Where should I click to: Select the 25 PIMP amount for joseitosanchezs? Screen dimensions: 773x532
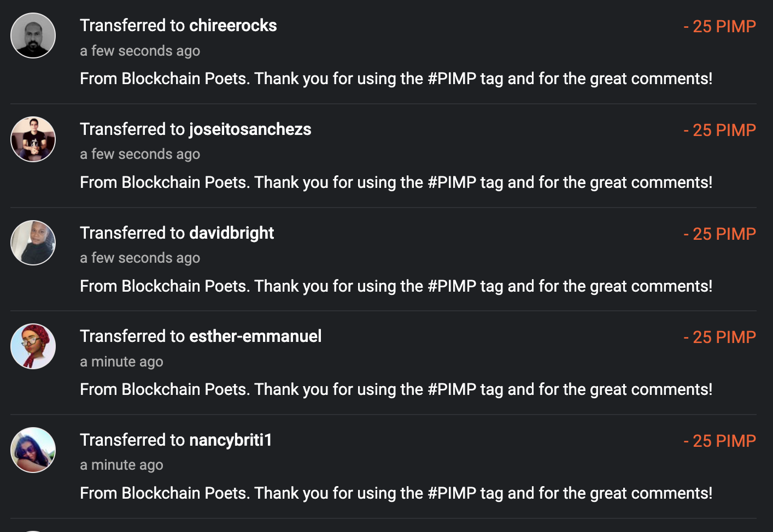[x=719, y=130]
